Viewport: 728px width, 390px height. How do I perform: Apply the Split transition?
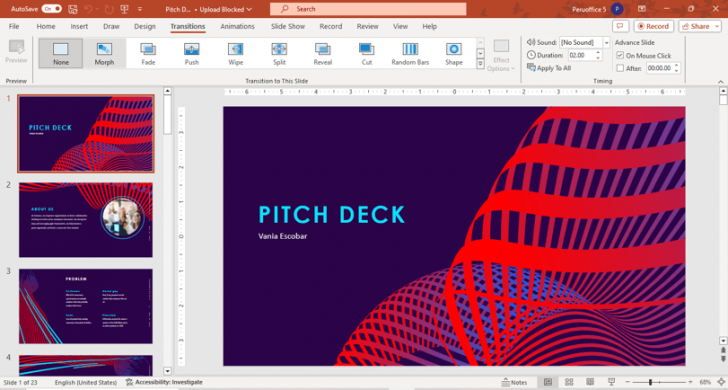(279, 53)
